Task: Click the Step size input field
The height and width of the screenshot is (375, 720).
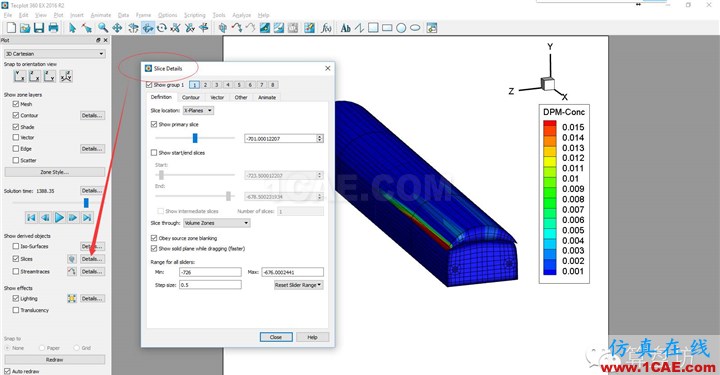Action: (x=210, y=285)
